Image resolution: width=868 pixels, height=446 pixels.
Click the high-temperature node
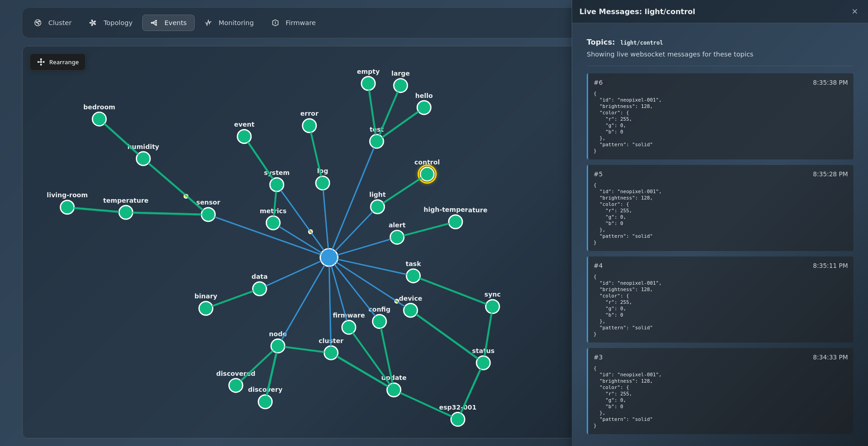coord(455,222)
